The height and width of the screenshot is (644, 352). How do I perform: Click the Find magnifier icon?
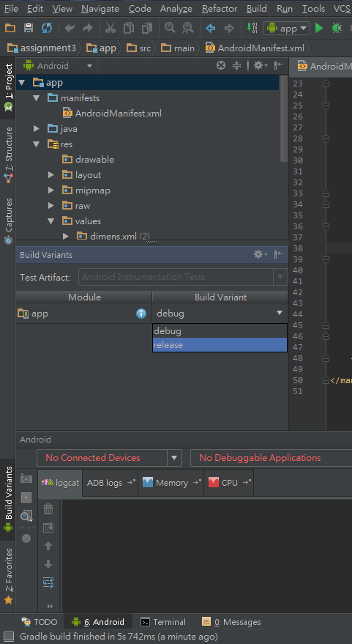pyautogui.click(x=170, y=28)
